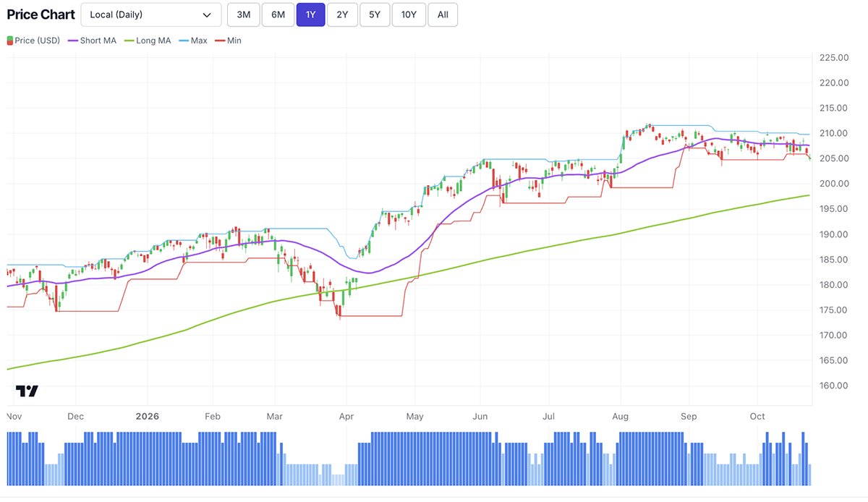The width and height of the screenshot is (868, 502).
Task: Click the Mar label on the time axis
Action: pyautogui.click(x=276, y=417)
